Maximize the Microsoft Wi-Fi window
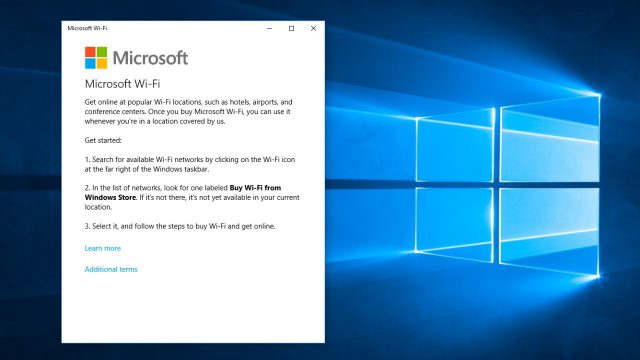640x360 pixels. [291, 28]
